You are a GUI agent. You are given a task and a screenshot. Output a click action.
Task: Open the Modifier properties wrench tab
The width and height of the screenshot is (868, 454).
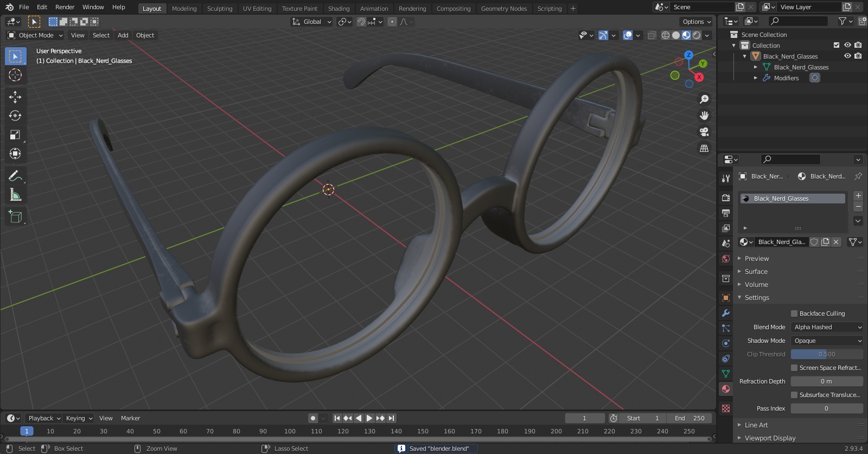tap(726, 313)
